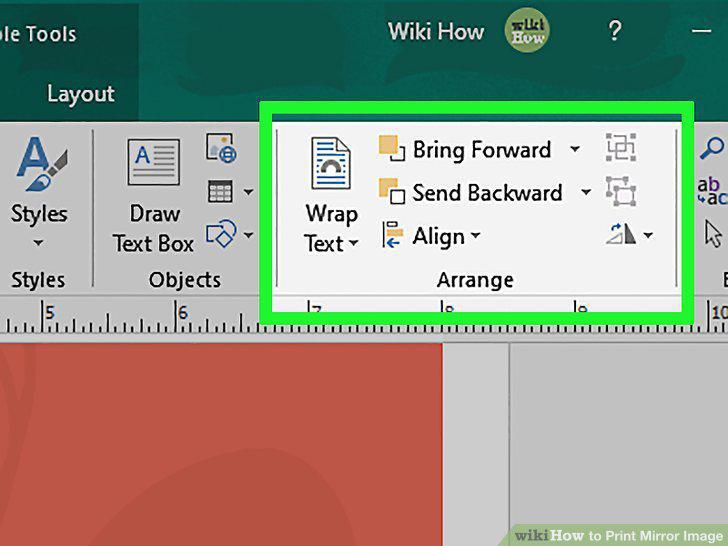Open the Shapes dropdown arrow
Image resolution: width=728 pixels, height=546 pixels.
coord(249,235)
